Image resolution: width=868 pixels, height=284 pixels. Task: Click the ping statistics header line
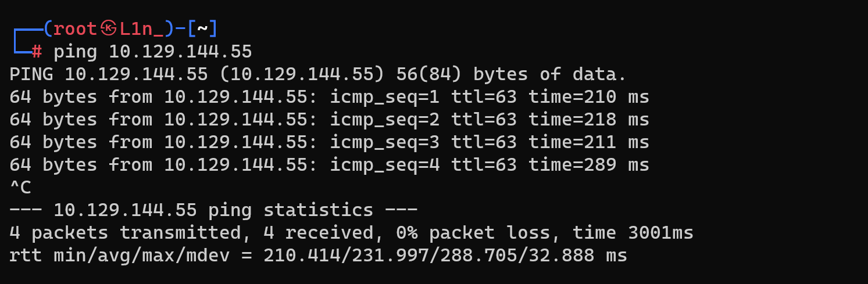(x=213, y=210)
